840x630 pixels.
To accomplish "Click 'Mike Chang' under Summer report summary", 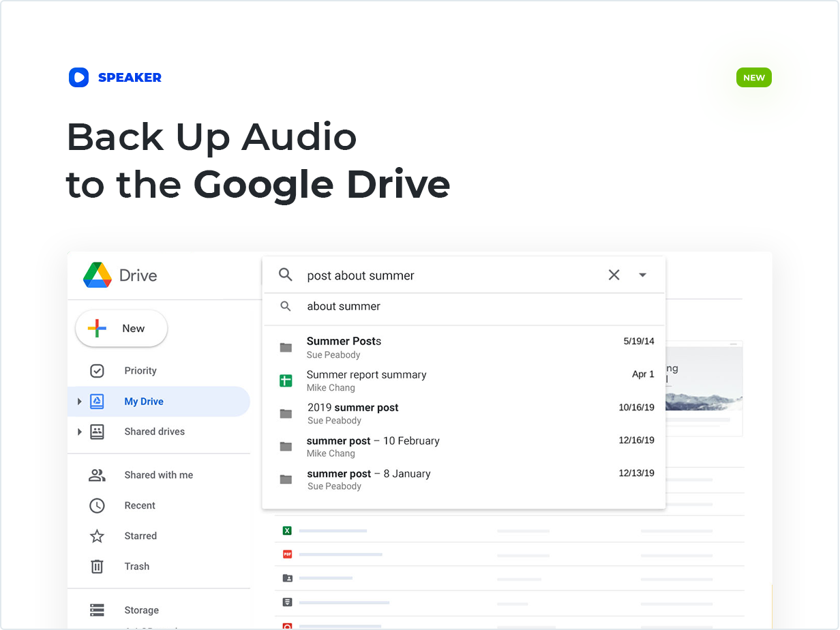I will click(331, 387).
